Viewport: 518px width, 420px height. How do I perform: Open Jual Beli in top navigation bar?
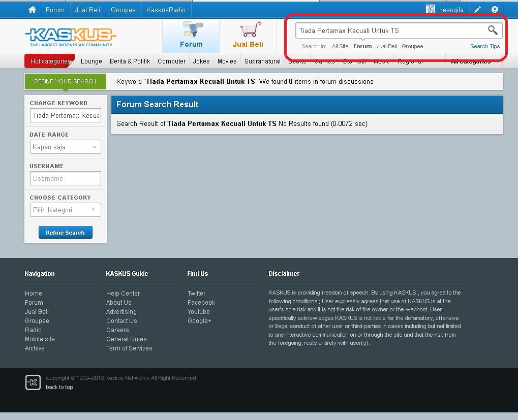click(x=87, y=10)
